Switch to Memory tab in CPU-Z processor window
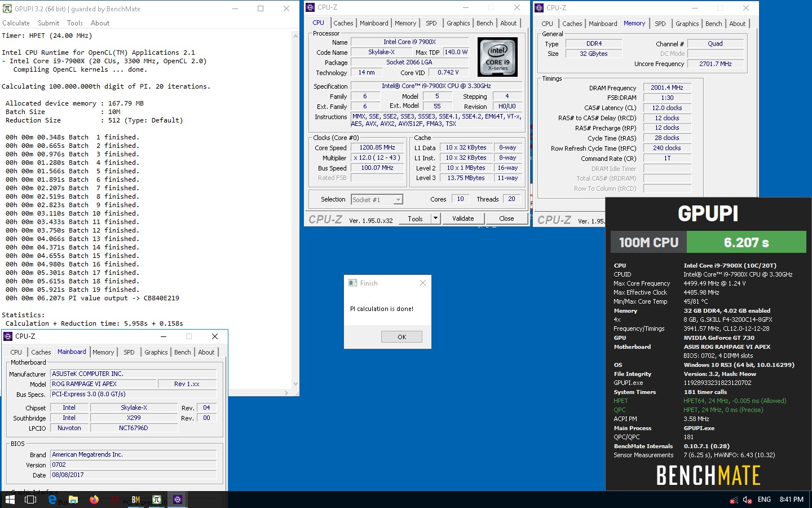812x508 pixels. click(405, 23)
